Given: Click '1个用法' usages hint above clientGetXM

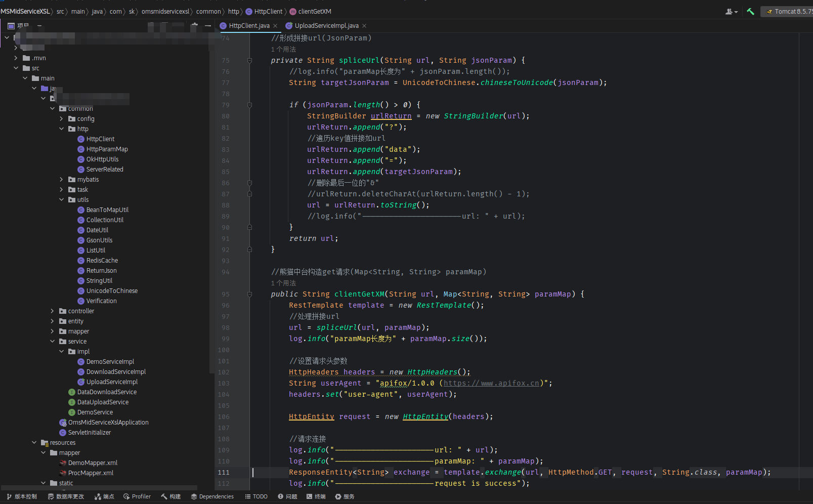Looking at the screenshot, I should (x=283, y=283).
